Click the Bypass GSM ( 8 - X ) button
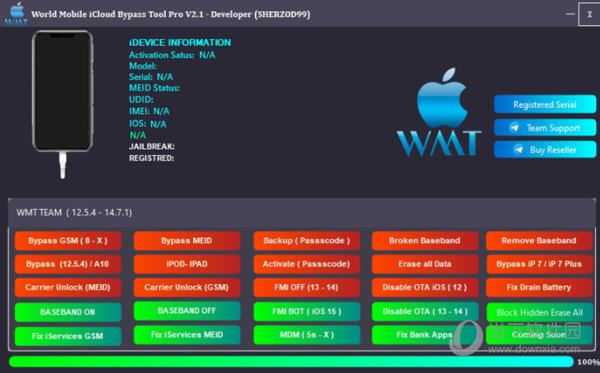The height and width of the screenshot is (373, 600). pyautogui.click(x=68, y=241)
